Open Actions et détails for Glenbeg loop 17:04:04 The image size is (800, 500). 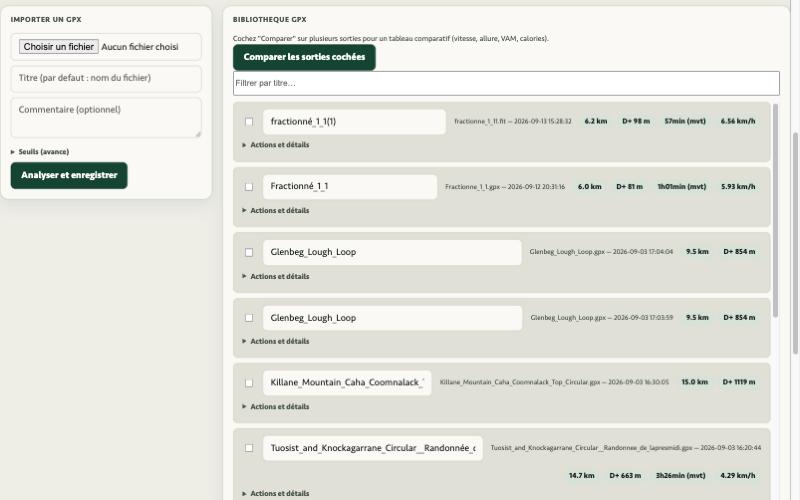(x=276, y=276)
